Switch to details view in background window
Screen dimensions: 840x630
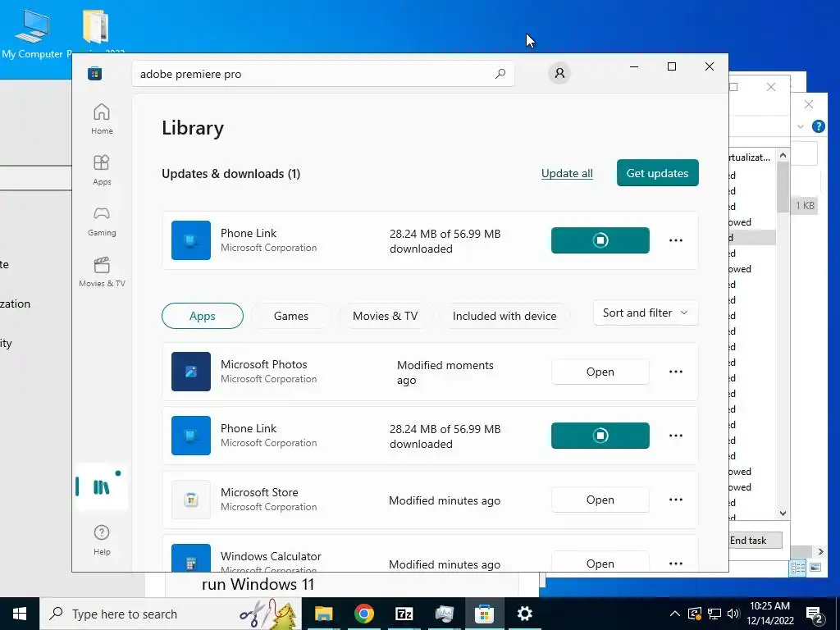click(797, 568)
